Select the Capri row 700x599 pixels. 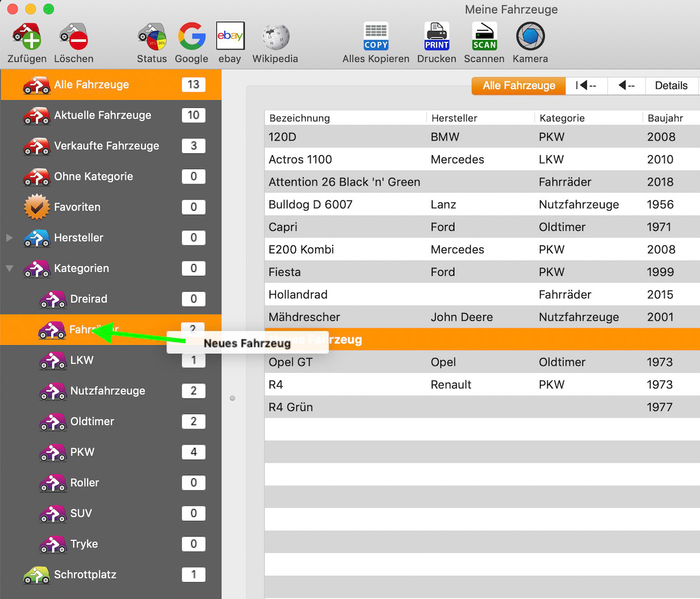click(482, 227)
